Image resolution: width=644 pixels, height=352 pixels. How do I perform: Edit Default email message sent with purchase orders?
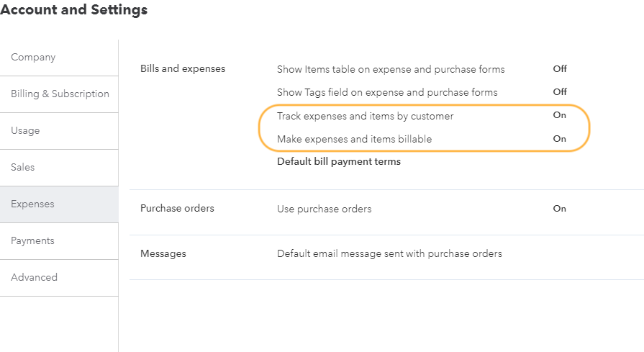(x=389, y=254)
